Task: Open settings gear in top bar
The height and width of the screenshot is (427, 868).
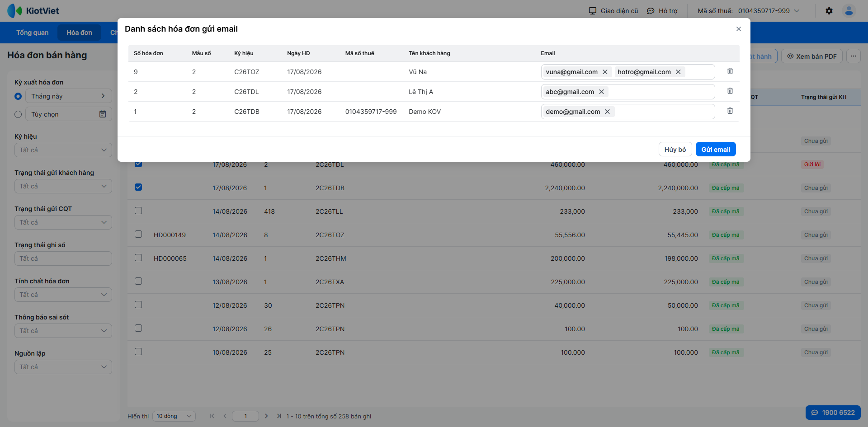Action: 829,11
